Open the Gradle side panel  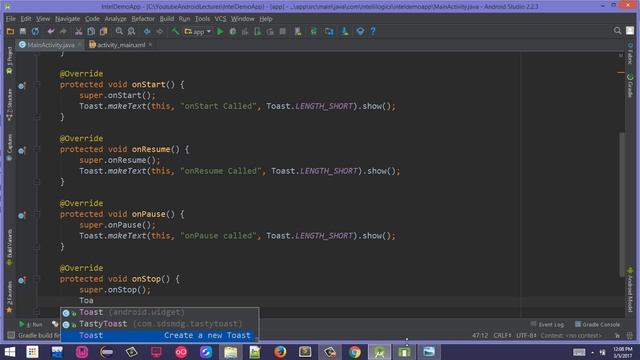(630, 85)
